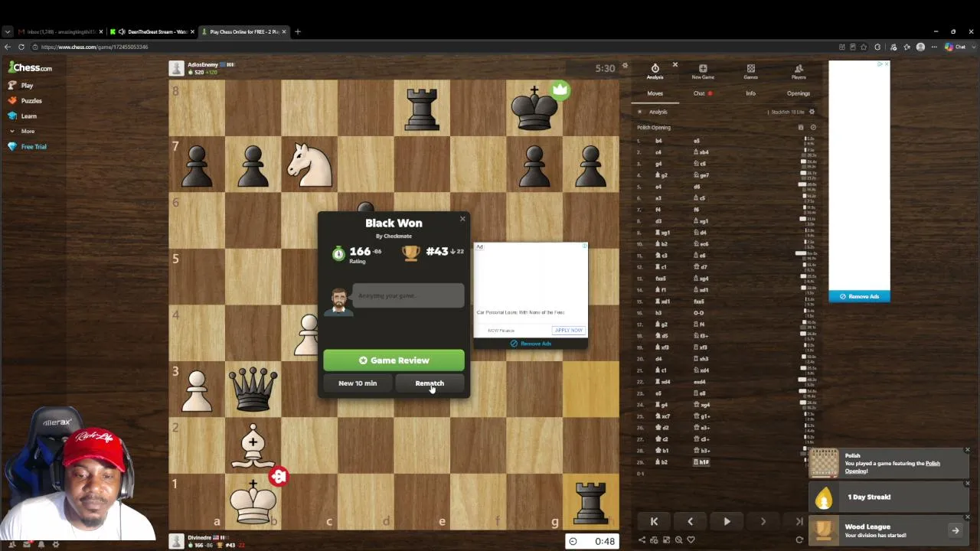980x551 pixels.
Task: Click the favorite heart icon below moves
Action: [691, 540]
